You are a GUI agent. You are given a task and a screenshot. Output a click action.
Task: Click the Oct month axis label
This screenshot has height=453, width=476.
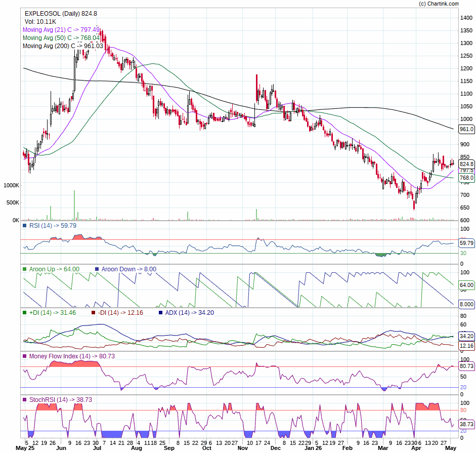[x=207, y=448]
